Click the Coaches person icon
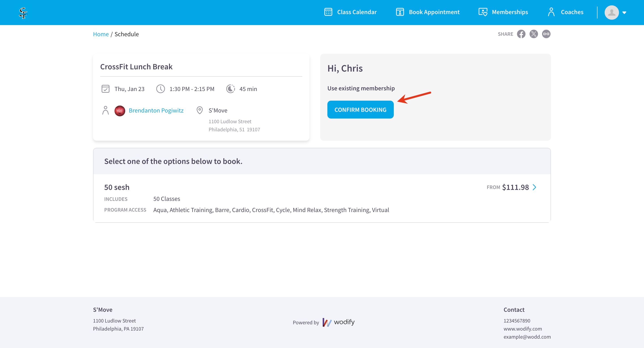Image resolution: width=644 pixels, height=348 pixels. click(x=551, y=12)
